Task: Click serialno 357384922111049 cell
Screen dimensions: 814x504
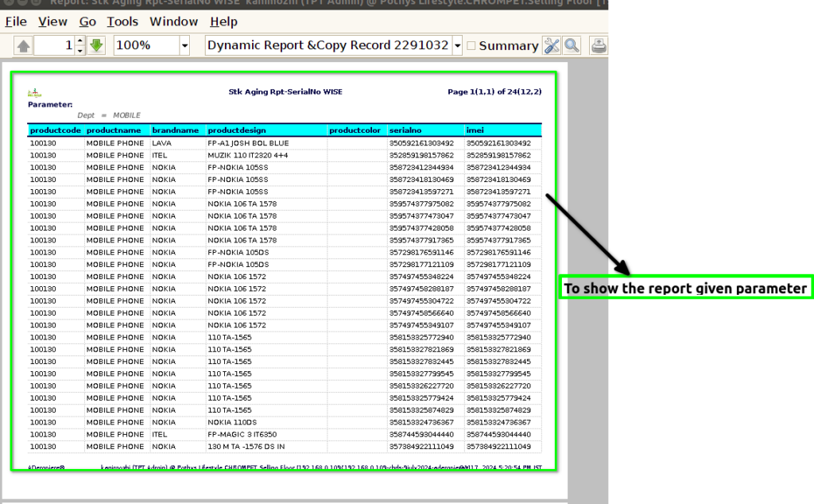Action: coord(421,447)
